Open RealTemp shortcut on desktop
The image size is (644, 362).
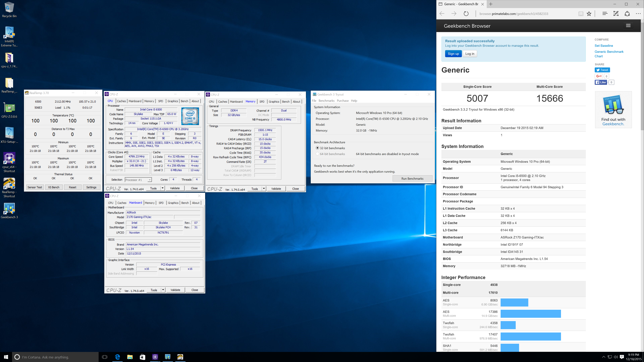9,188
